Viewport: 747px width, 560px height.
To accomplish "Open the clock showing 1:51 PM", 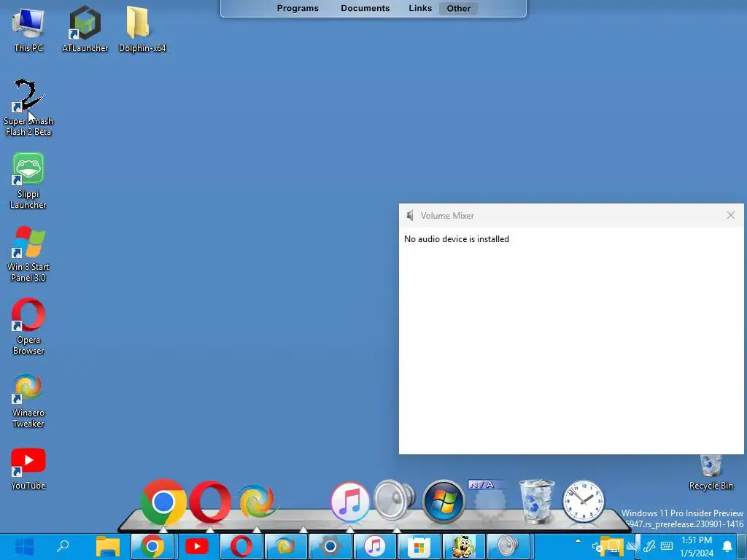I will coord(697,547).
